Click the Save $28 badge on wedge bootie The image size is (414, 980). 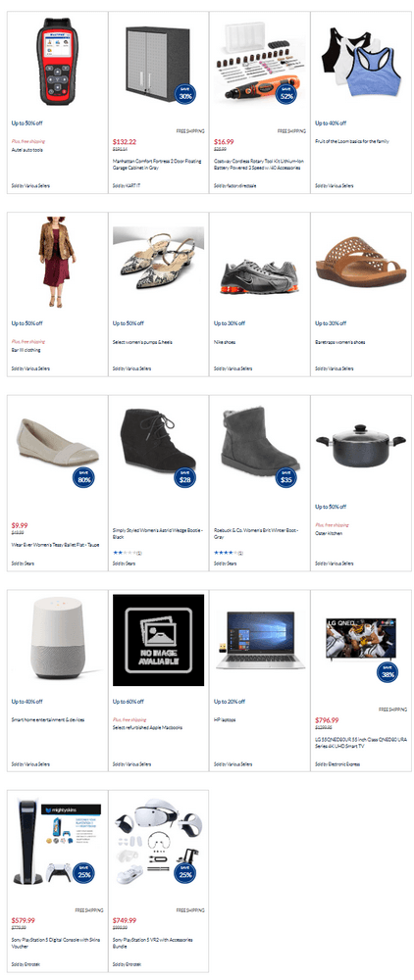tap(185, 477)
